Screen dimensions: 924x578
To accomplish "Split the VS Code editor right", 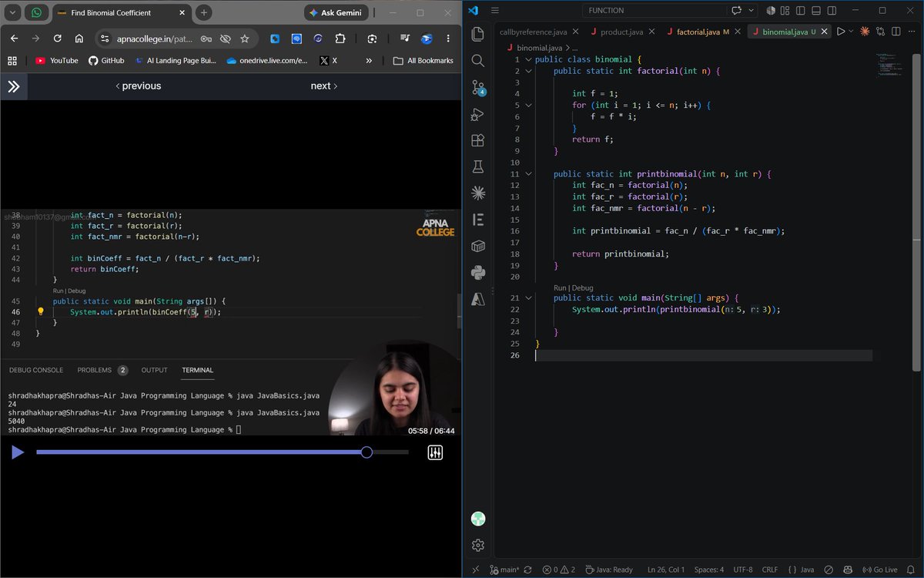I will tap(896, 32).
